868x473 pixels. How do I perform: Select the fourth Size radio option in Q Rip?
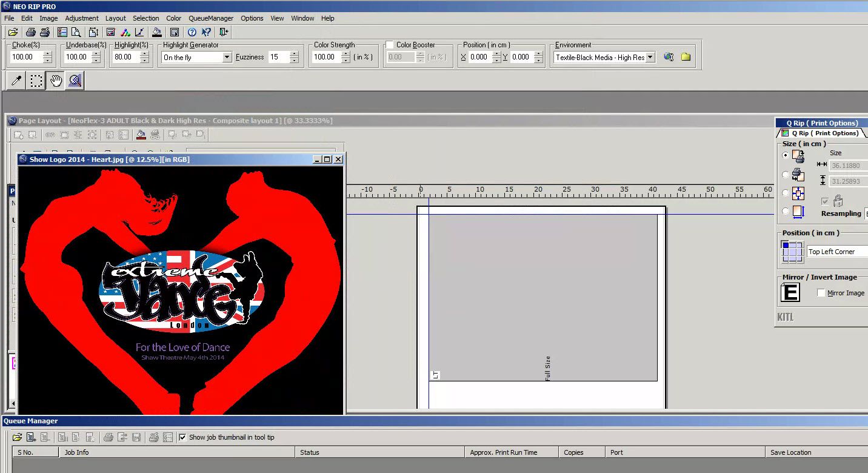coord(786,212)
